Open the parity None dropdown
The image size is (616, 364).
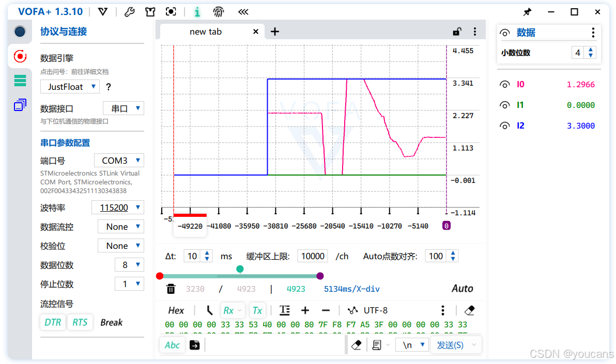[121, 246]
